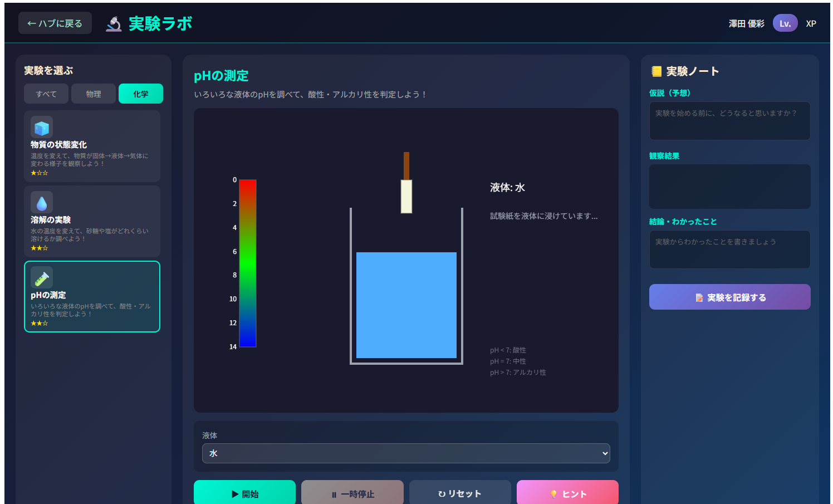Click the username 澤田 優彩
The width and height of the screenshot is (833, 504).
(746, 23)
